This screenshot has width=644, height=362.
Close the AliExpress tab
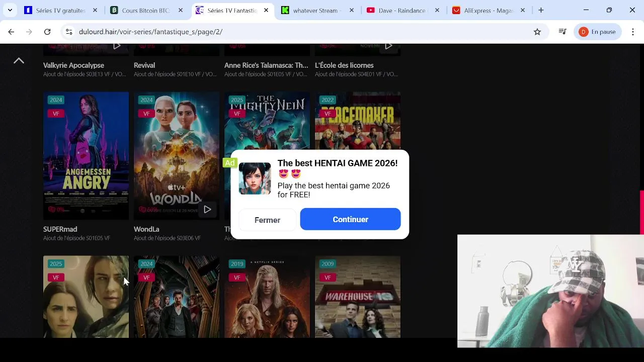point(523,10)
